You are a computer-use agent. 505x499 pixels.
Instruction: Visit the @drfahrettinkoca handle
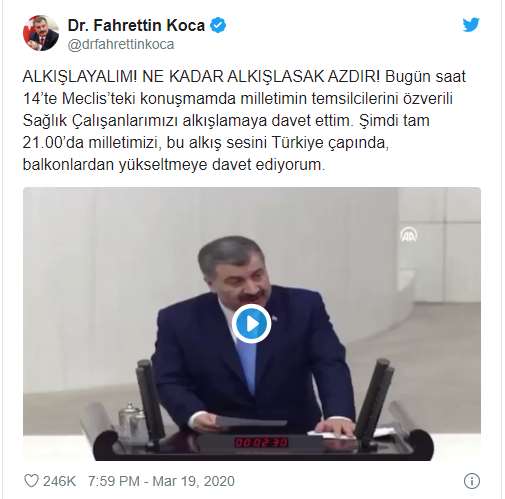click(x=121, y=44)
